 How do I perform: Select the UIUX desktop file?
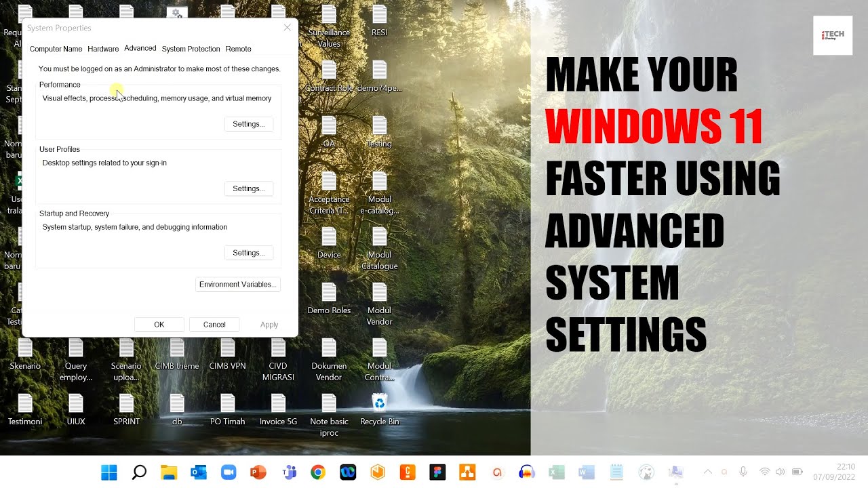coord(76,410)
